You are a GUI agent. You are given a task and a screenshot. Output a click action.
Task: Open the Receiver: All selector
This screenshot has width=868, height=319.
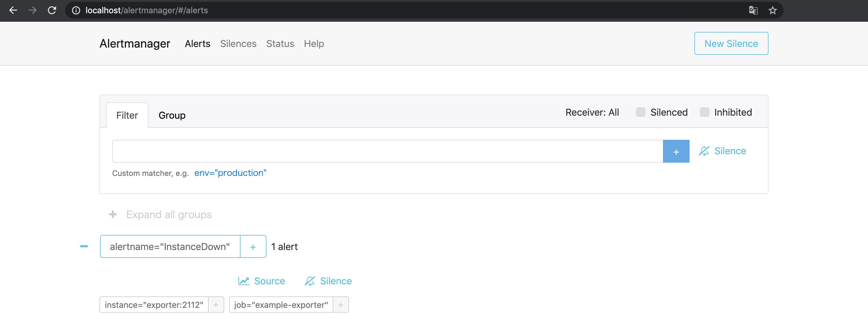click(x=592, y=112)
